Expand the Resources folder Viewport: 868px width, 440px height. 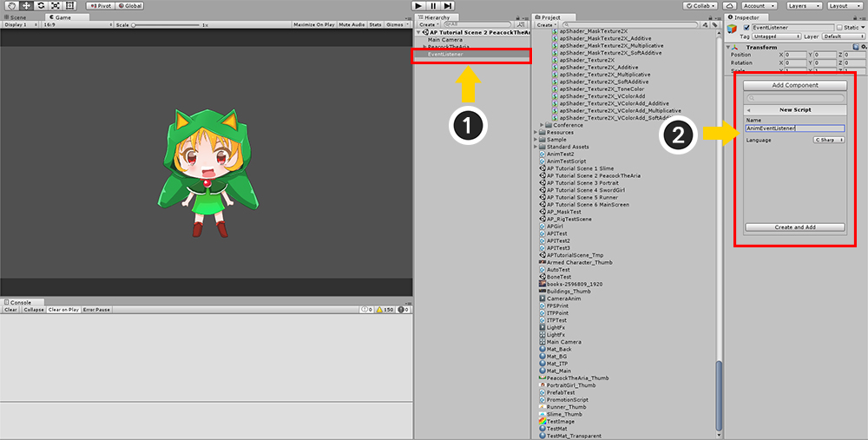coord(536,132)
